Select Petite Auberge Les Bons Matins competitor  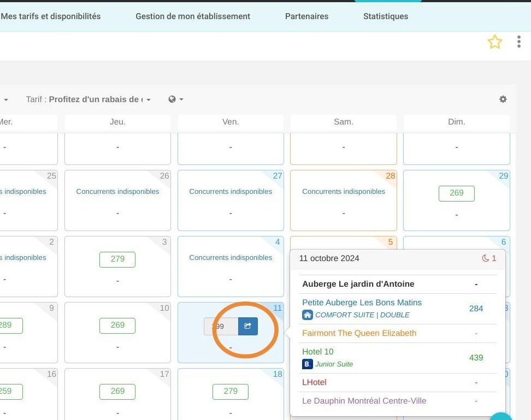pos(362,303)
